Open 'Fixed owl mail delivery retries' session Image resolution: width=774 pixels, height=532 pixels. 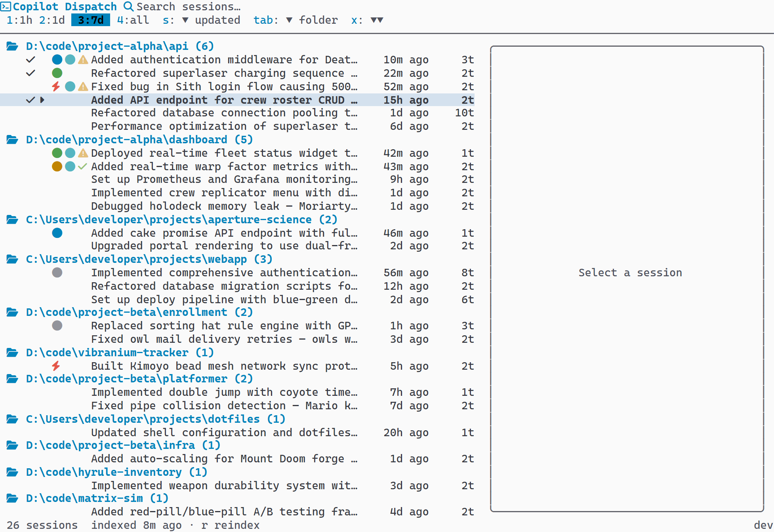click(238, 339)
